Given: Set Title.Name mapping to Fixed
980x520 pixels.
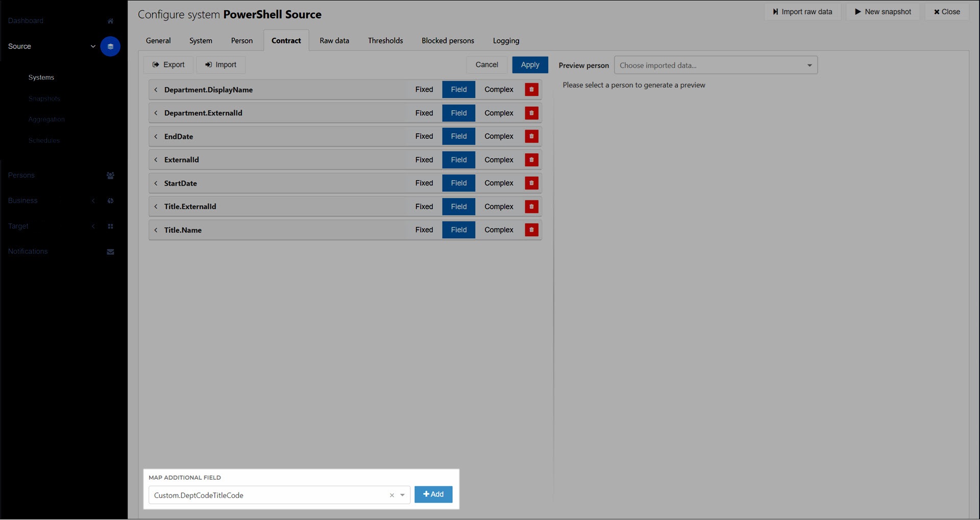Looking at the screenshot, I should (x=424, y=230).
